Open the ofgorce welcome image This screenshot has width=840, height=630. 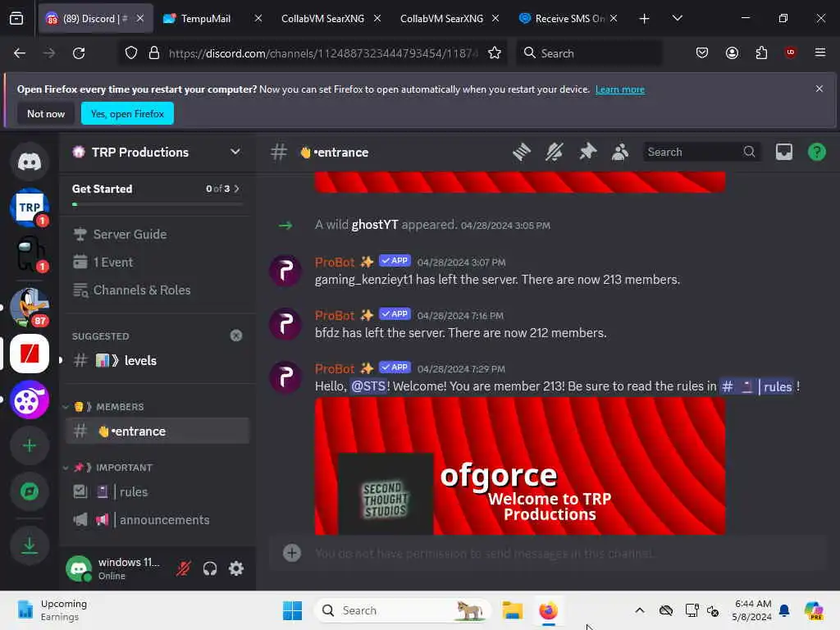519,466
